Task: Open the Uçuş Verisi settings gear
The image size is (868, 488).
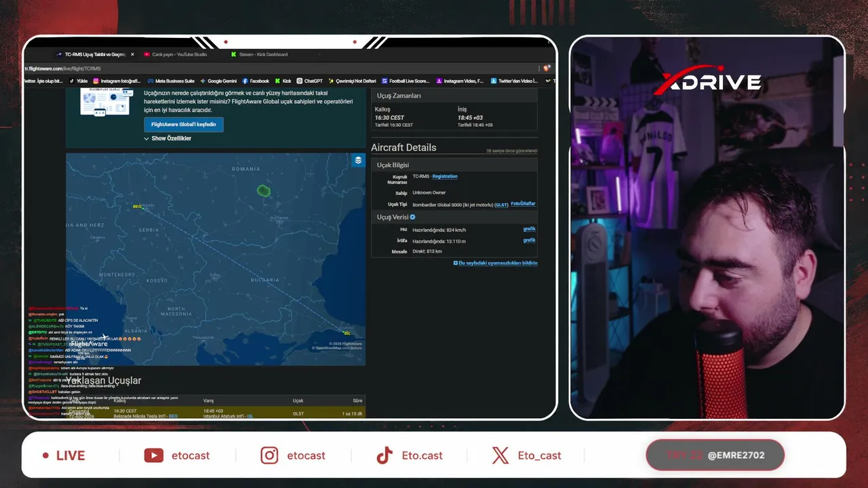Action: click(412, 217)
